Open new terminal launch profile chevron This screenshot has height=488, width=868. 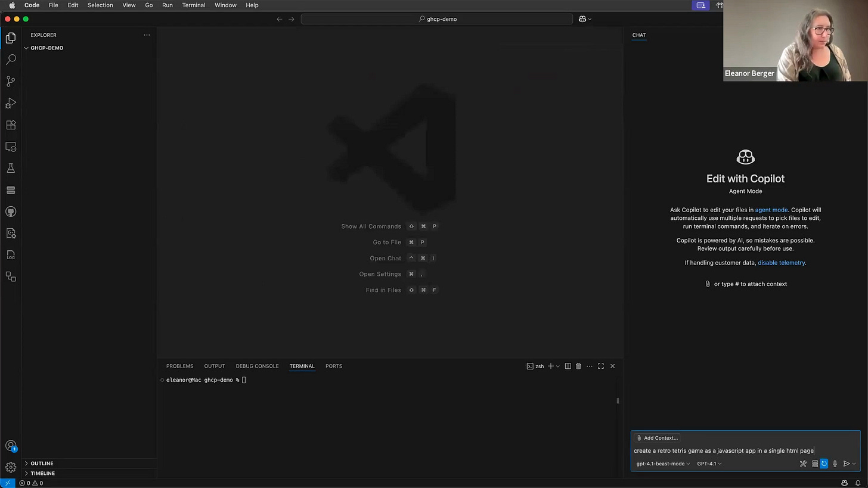tap(558, 366)
